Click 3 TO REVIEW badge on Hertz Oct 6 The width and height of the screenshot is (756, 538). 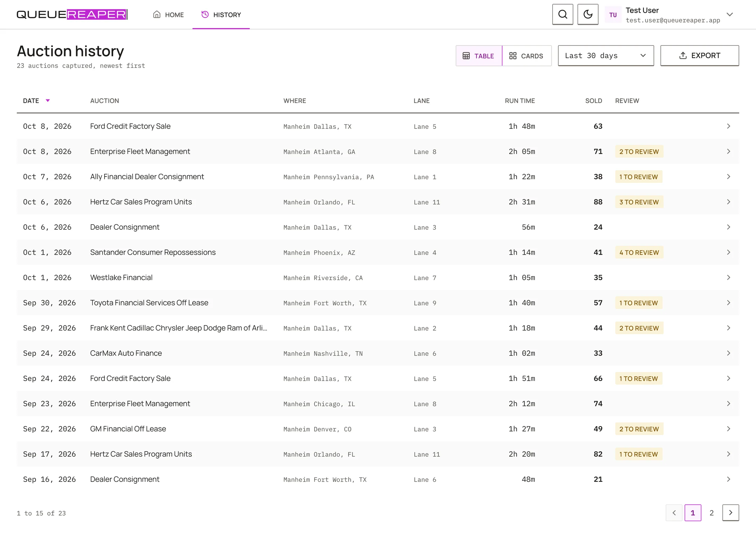(x=639, y=202)
